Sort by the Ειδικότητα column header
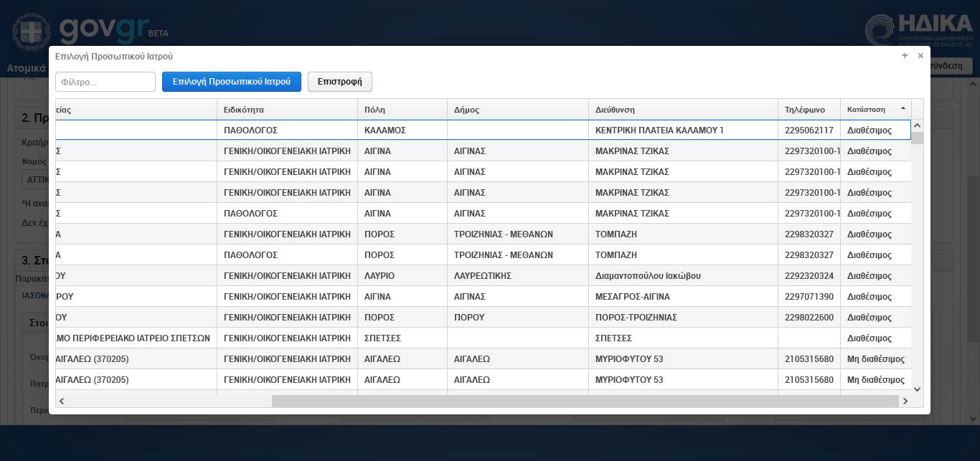Screen dimensions: 980x461 point(244,110)
